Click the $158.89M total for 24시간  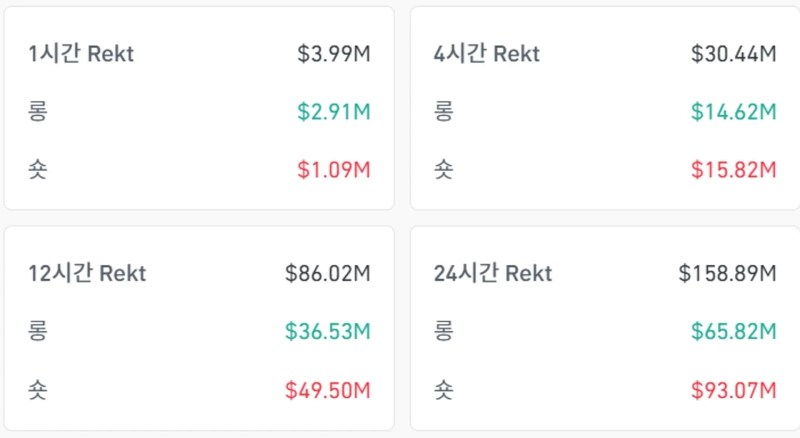[x=728, y=273]
